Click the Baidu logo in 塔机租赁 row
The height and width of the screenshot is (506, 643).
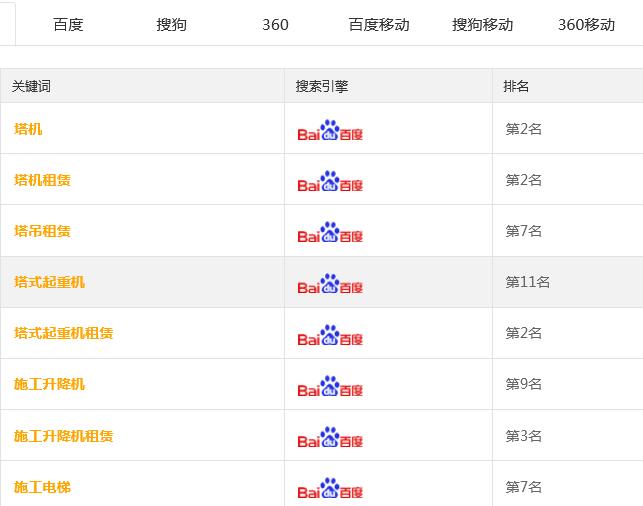(x=330, y=181)
